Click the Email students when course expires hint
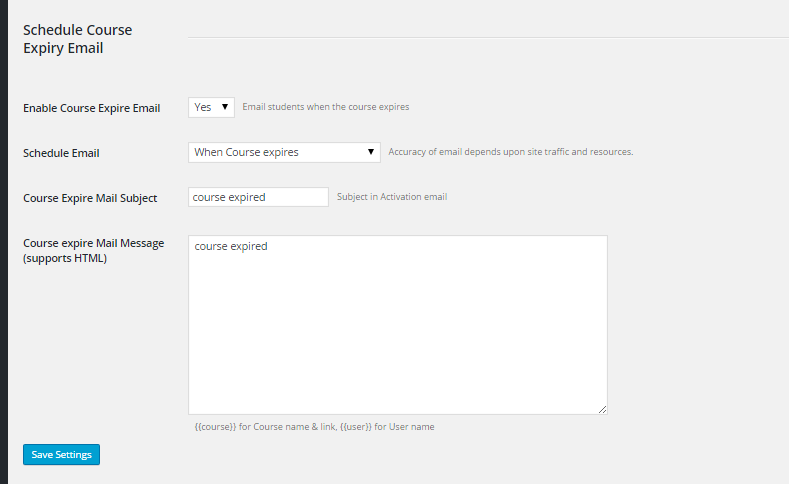 point(326,107)
